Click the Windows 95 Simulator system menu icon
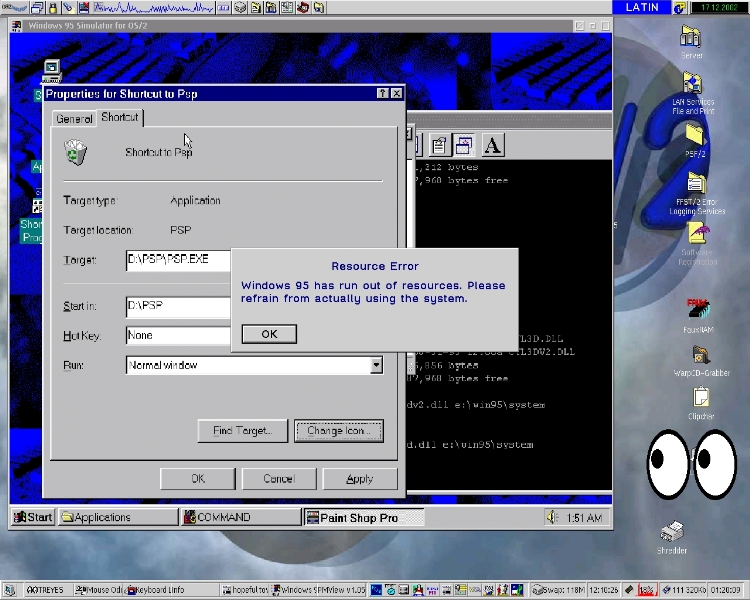The width and height of the screenshot is (750, 600). click(x=17, y=25)
